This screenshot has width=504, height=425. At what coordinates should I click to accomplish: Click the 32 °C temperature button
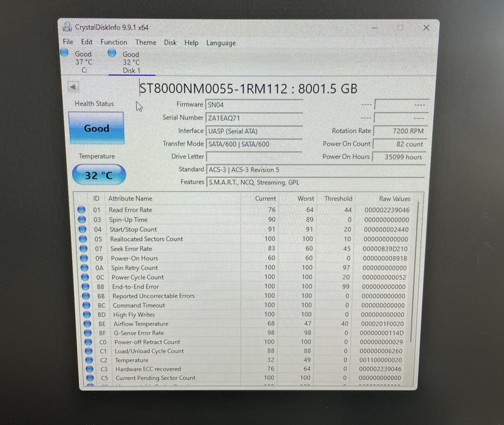pyautogui.click(x=99, y=175)
